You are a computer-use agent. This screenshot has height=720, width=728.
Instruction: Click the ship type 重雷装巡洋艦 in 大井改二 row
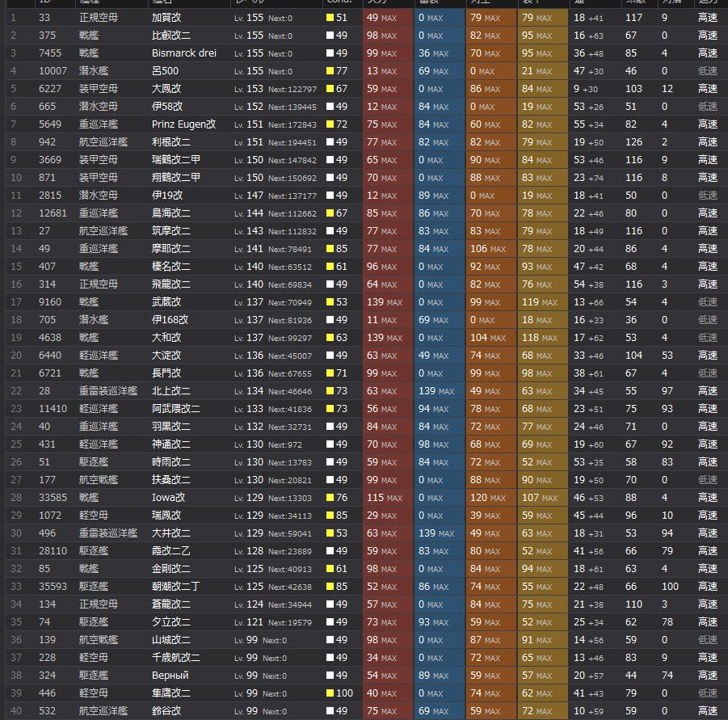[x=108, y=533]
